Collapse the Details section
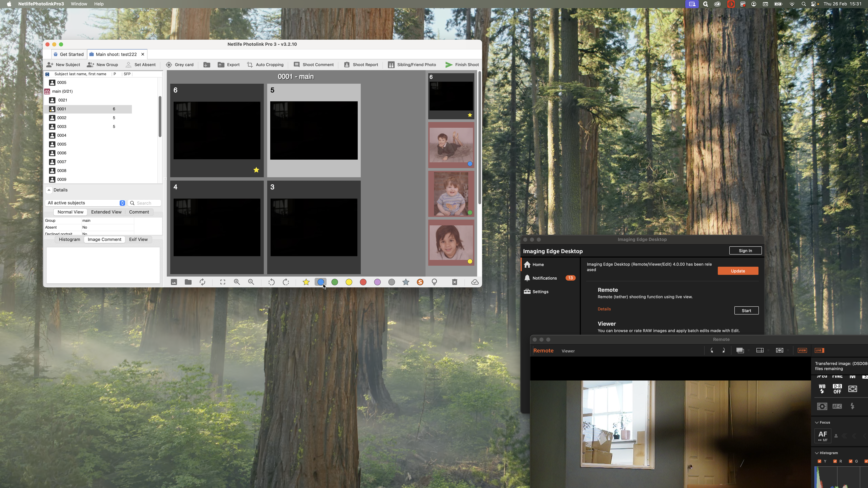The image size is (868, 488). point(49,190)
